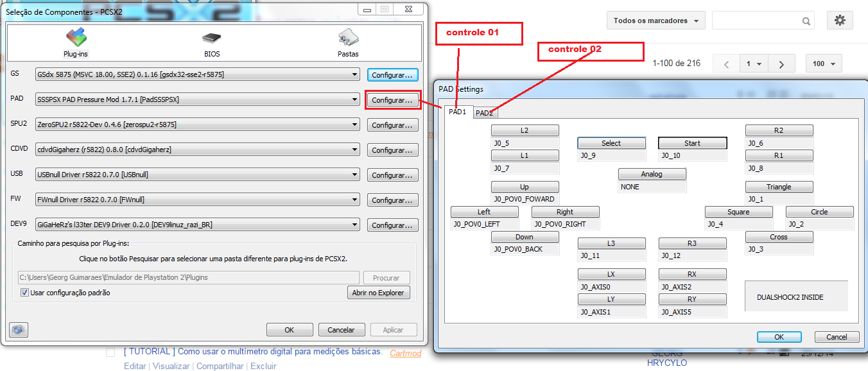The image size is (868, 371).
Task: Click Cancelar in the PCSX2 dialog
Action: [x=342, y=330]
